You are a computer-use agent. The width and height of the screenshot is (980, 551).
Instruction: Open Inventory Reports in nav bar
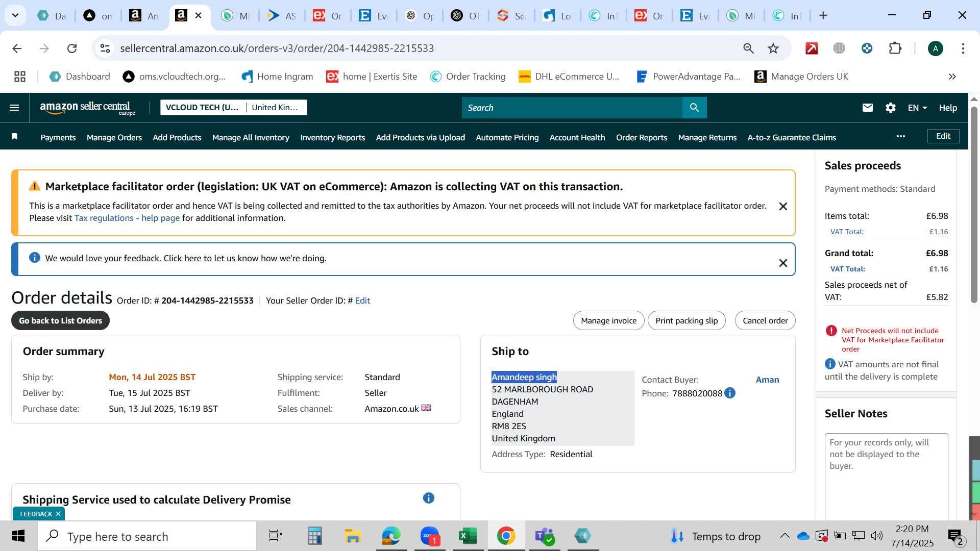(x=332, y=137)
